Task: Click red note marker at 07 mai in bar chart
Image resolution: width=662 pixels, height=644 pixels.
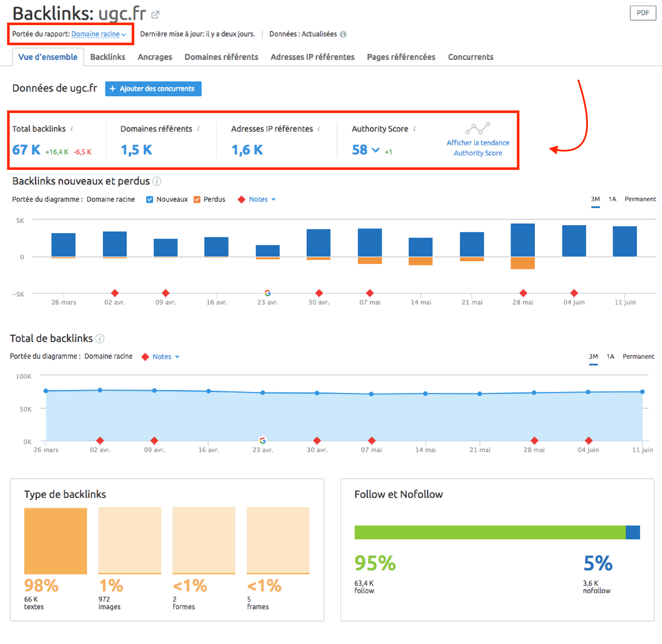Action: coord(370,293)
